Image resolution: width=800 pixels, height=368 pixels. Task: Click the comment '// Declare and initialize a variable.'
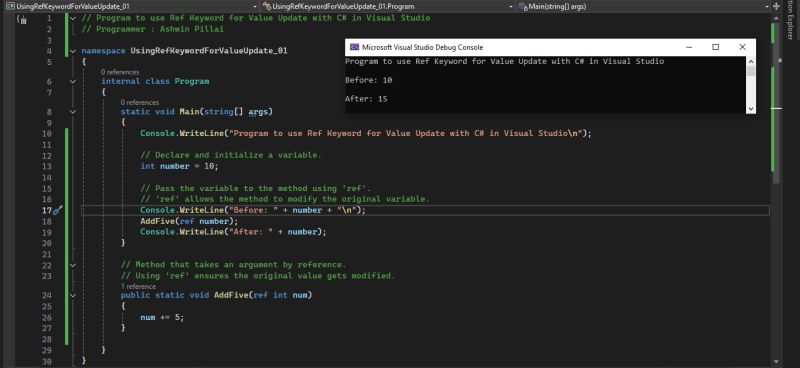point(231,155)
